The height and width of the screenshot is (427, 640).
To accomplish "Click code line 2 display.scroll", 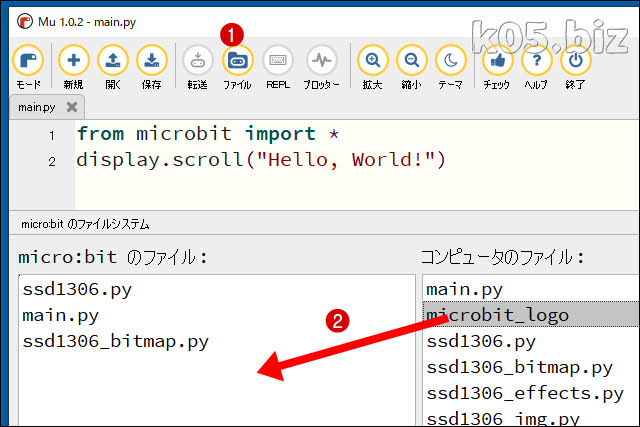I will [x=261, y=160].
